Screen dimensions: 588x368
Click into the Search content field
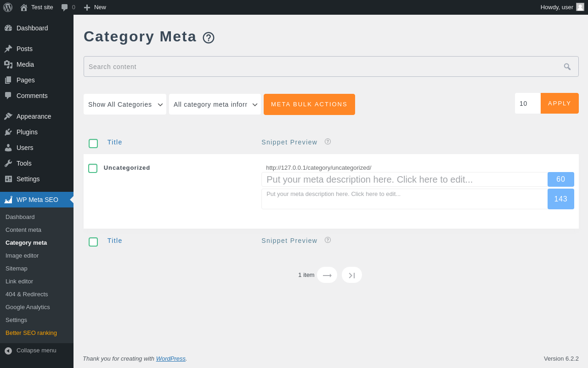322,67
